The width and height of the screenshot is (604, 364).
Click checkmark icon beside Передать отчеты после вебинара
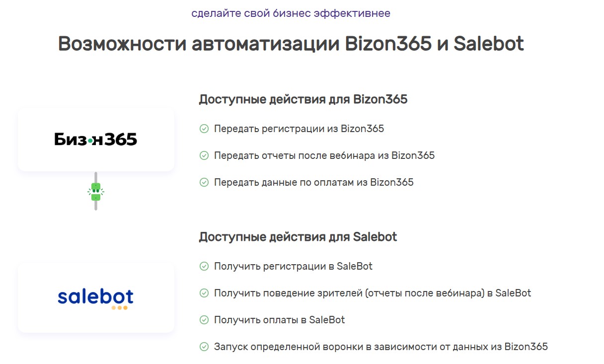click(204, 156)
